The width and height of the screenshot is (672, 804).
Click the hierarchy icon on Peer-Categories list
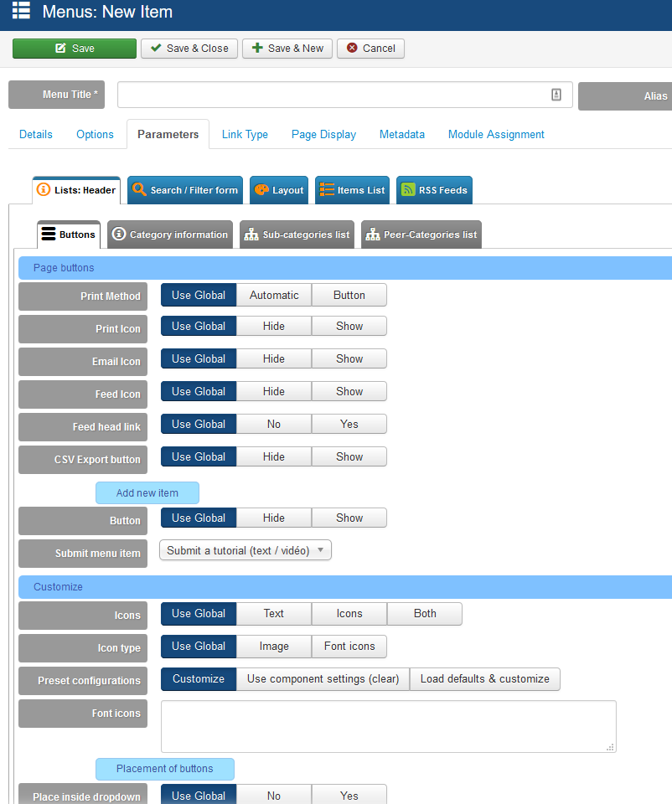pos(372,234)
